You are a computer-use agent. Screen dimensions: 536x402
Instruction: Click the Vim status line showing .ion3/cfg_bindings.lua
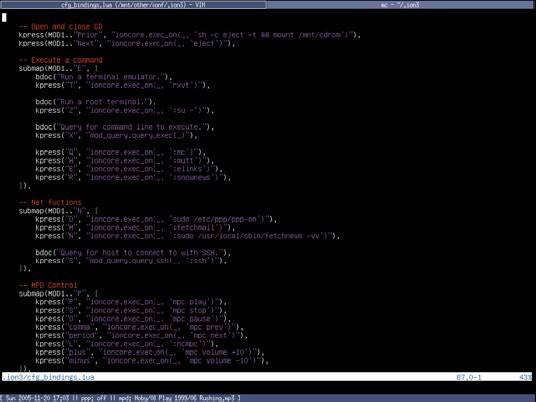pos(267,377)
